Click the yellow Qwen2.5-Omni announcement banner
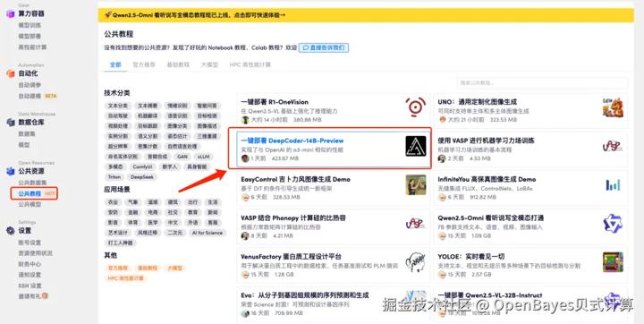The height and width of the screenshot is (324, 644). [x=366, y=15]
